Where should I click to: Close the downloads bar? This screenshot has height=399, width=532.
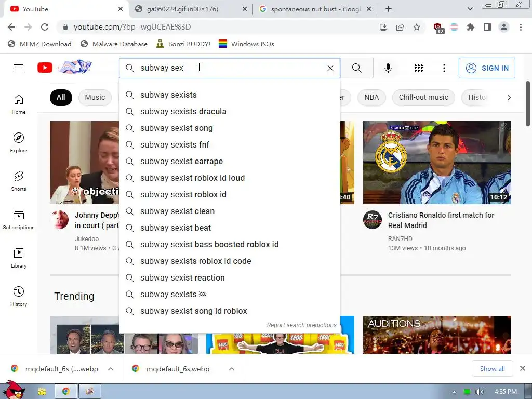pos(523,368)
